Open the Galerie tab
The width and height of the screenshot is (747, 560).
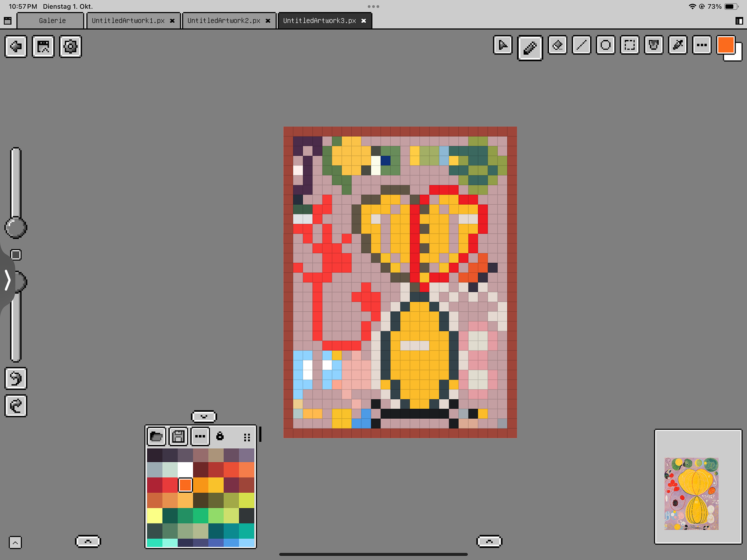click(52, 21)
